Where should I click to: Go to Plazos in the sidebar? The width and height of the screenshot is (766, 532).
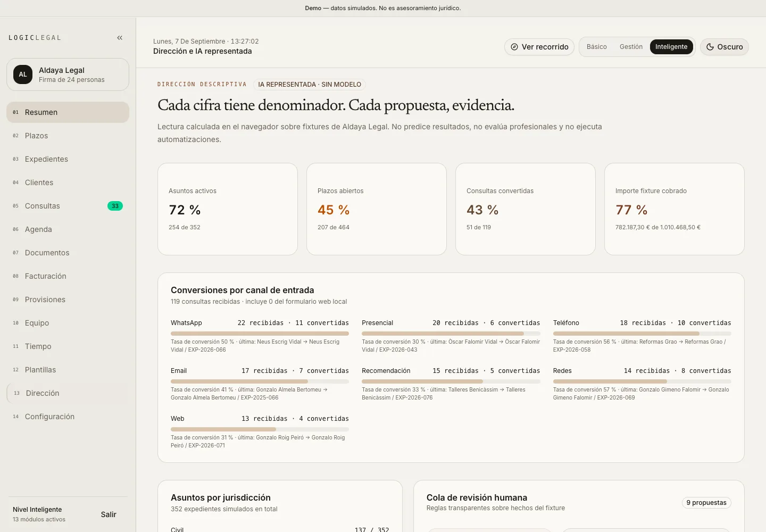(68, 136)
